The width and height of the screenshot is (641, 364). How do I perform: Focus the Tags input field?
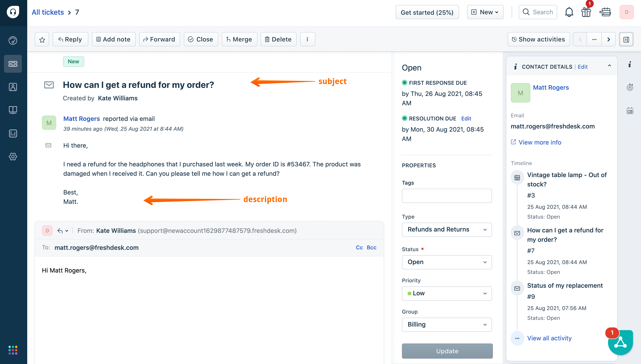click(x=447, y=196)
